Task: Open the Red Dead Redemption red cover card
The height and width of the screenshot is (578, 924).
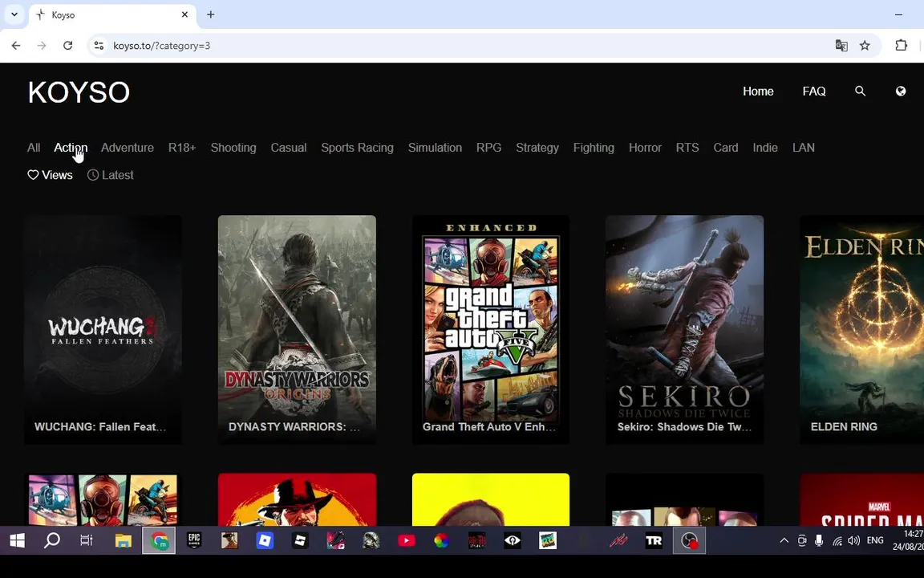Action: tap(297, 499)
